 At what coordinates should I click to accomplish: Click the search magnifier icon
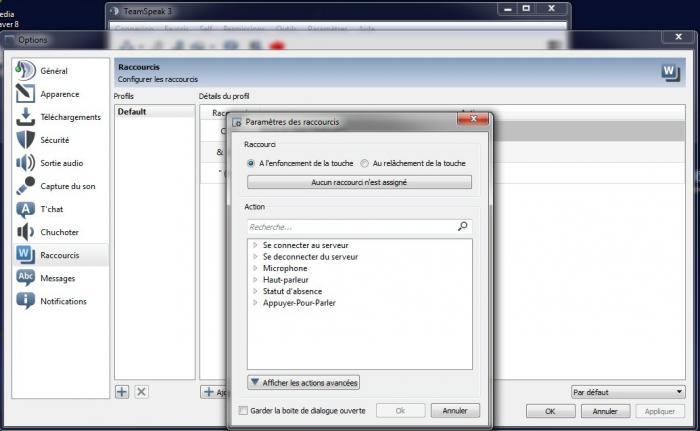pyautogui.click(x=462, y=226)
